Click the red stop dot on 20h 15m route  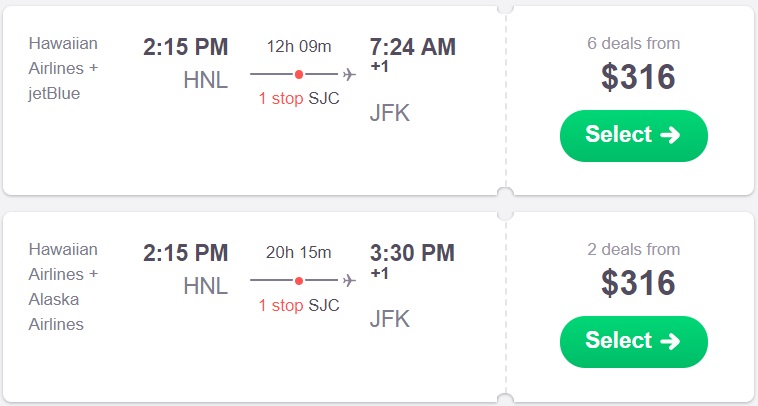[x=299, y=281]
